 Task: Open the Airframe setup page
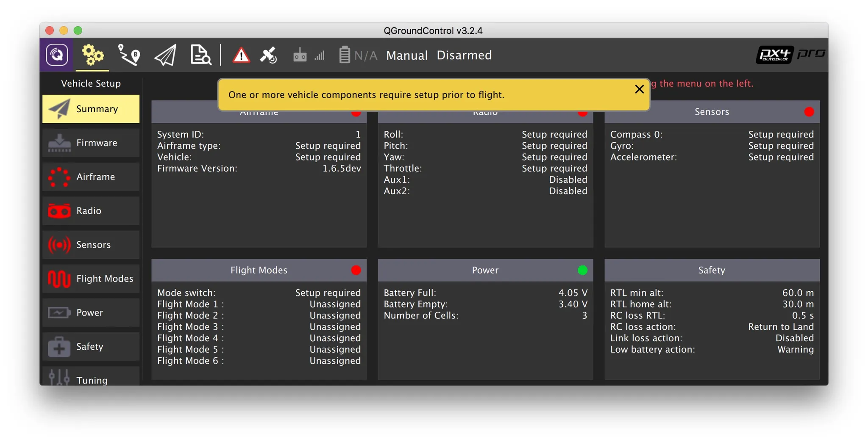coord(91,177)
